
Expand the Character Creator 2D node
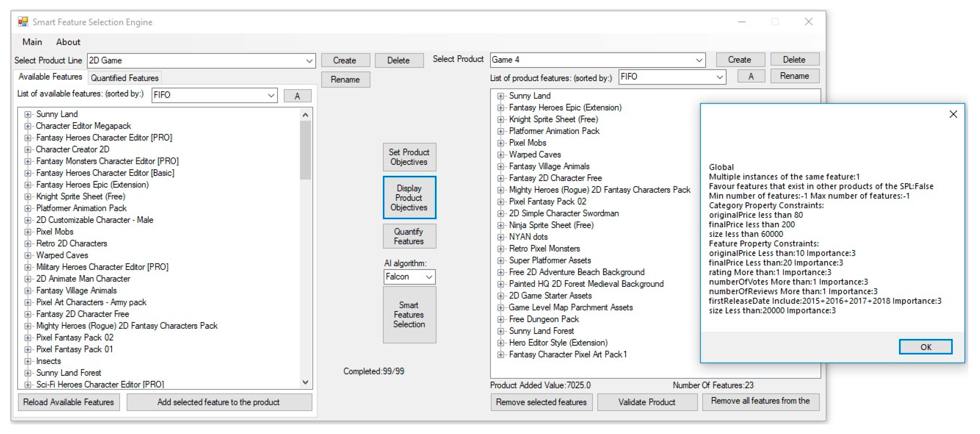28,150
